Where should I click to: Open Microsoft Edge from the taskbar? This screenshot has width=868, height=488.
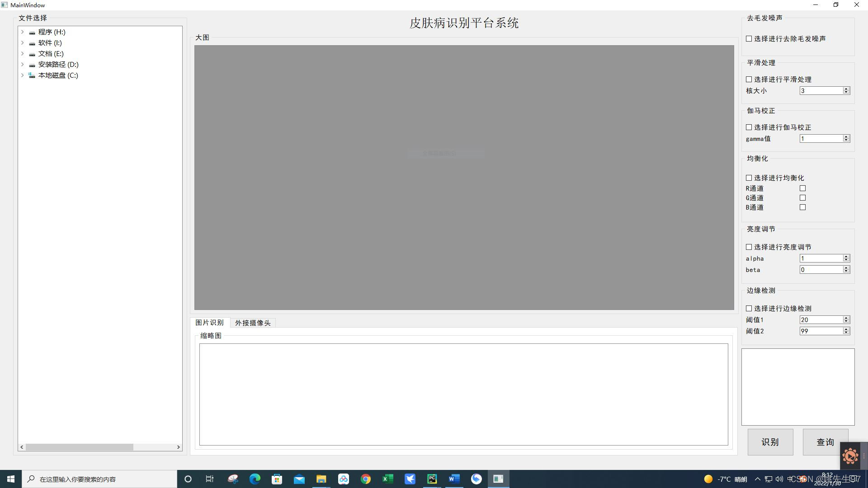pyautogui.click(x=255, y=479)
